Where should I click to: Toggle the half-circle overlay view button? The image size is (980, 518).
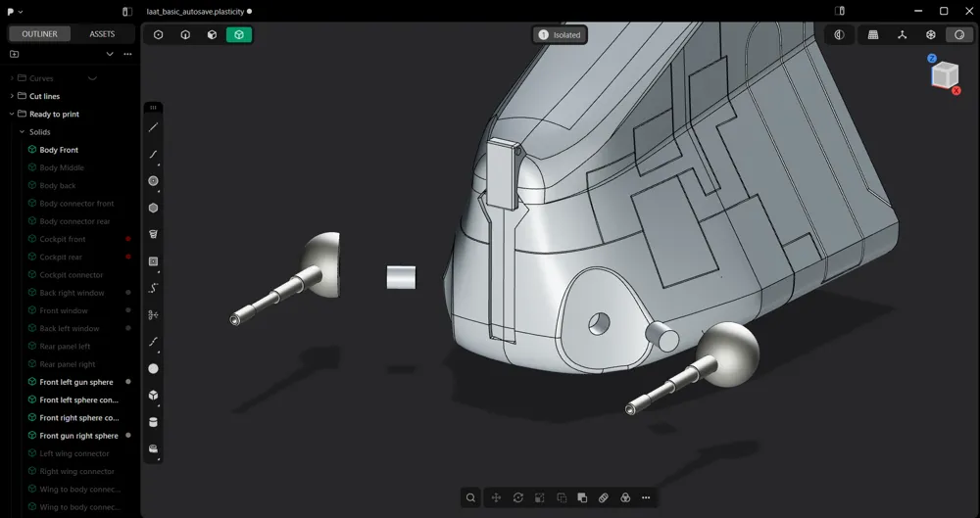coord(840,35)
